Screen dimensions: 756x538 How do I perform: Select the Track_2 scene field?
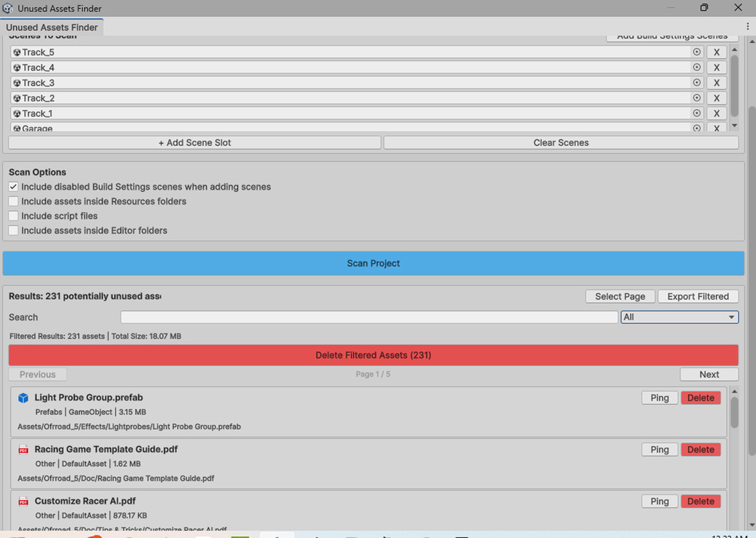point(356,98)
